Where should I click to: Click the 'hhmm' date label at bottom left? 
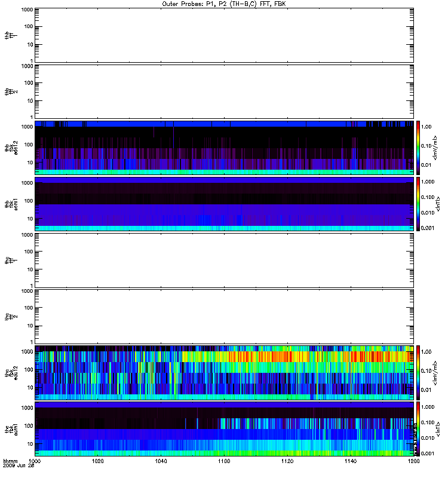(10, 462)
